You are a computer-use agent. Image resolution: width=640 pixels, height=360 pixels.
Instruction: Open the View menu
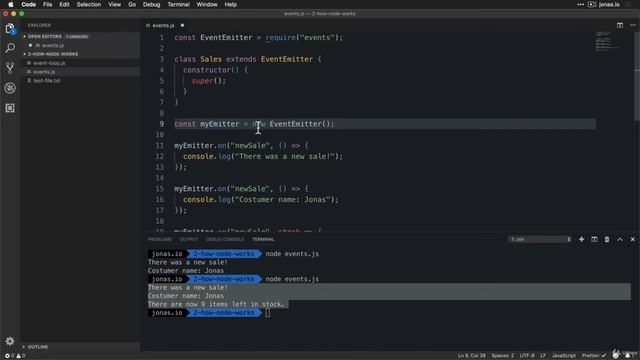[114, 4]
